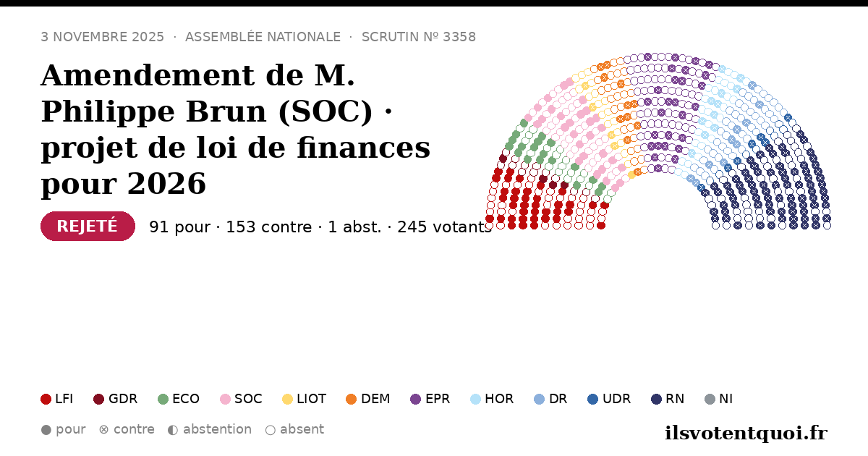Viewport: 868px width, 456px height.
Task: Click the amendment title heading
Action: [x=236, y=130]
